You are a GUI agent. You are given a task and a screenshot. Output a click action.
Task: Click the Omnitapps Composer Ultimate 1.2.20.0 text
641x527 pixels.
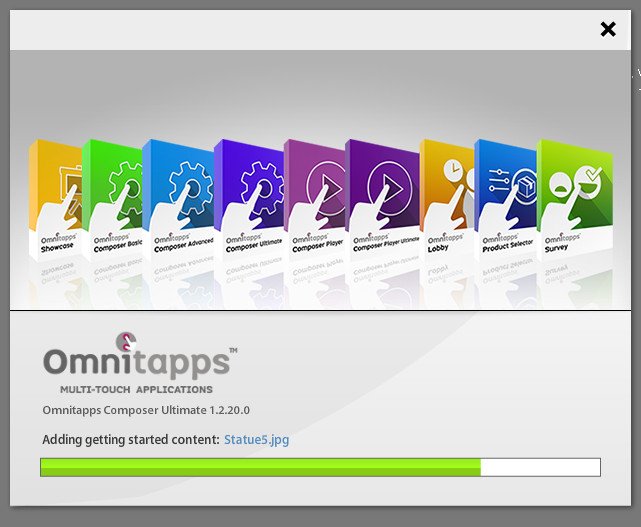pos(146,410)
